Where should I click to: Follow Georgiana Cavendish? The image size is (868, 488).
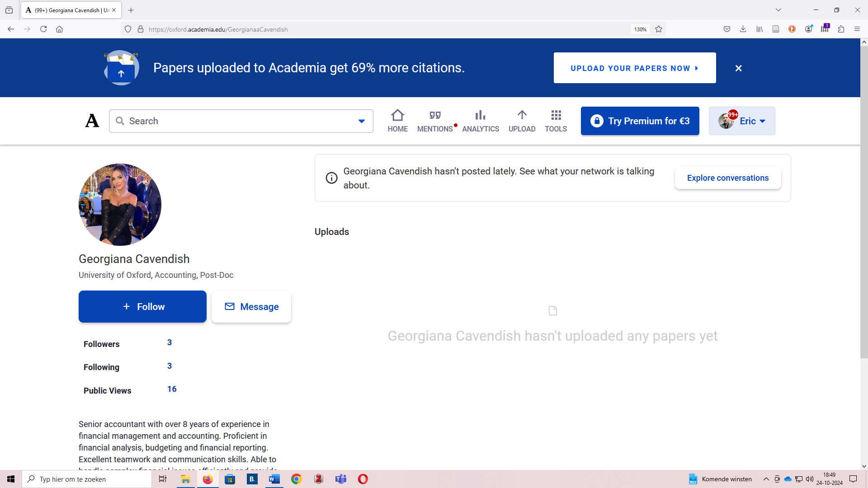pyautogui.click(x=142, y=307)
